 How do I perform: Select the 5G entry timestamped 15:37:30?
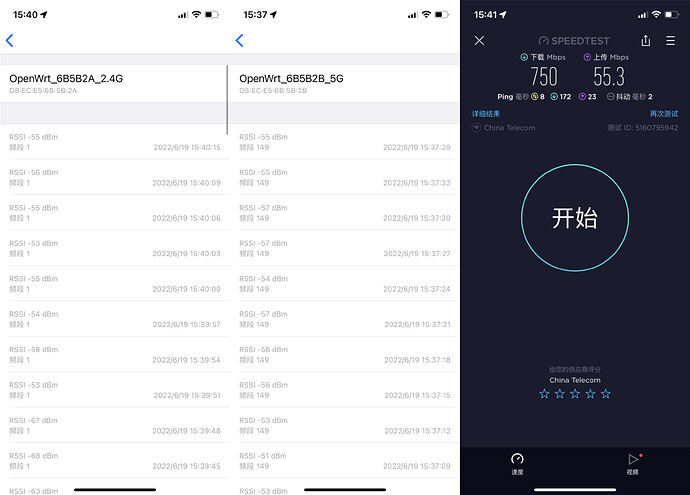[x=345, y=213]
